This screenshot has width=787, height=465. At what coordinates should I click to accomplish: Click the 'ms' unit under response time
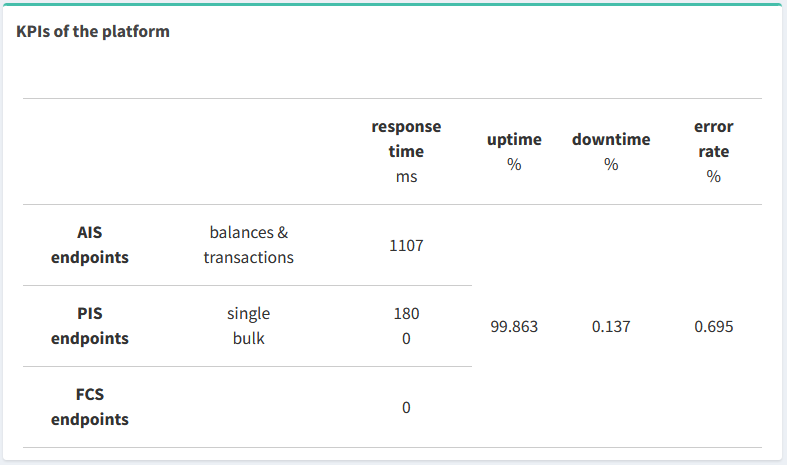pos(406,177)
